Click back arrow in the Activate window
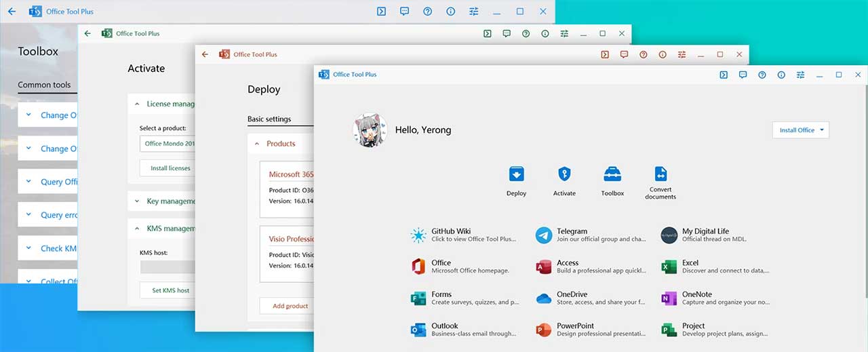This screenshot has width=868, height=352. (87, 33)
